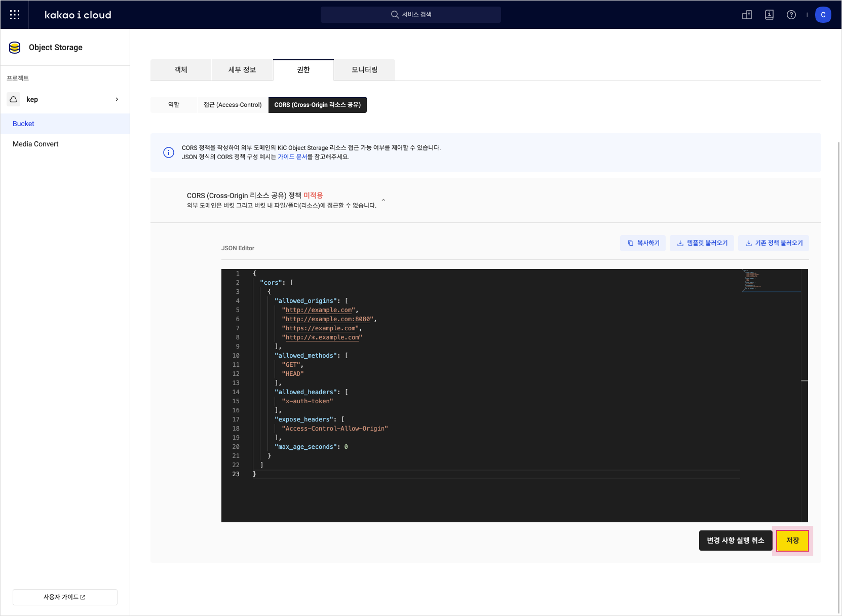Click the "GET" method value

[291, 365]
